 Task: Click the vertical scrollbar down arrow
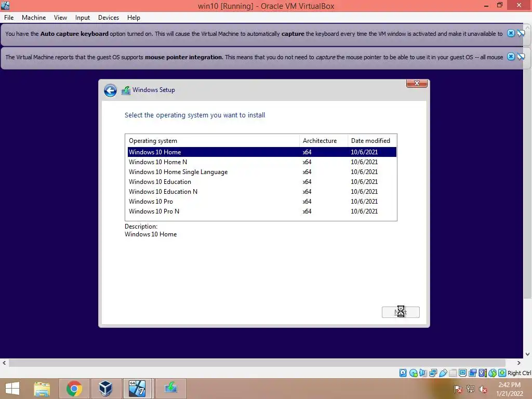coord(527,354)
